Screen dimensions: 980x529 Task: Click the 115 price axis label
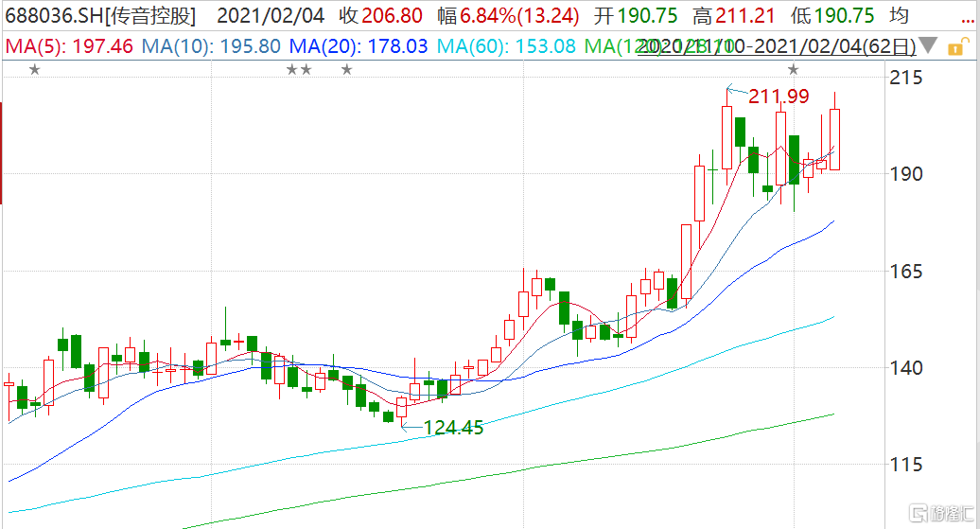click(906, 465)
